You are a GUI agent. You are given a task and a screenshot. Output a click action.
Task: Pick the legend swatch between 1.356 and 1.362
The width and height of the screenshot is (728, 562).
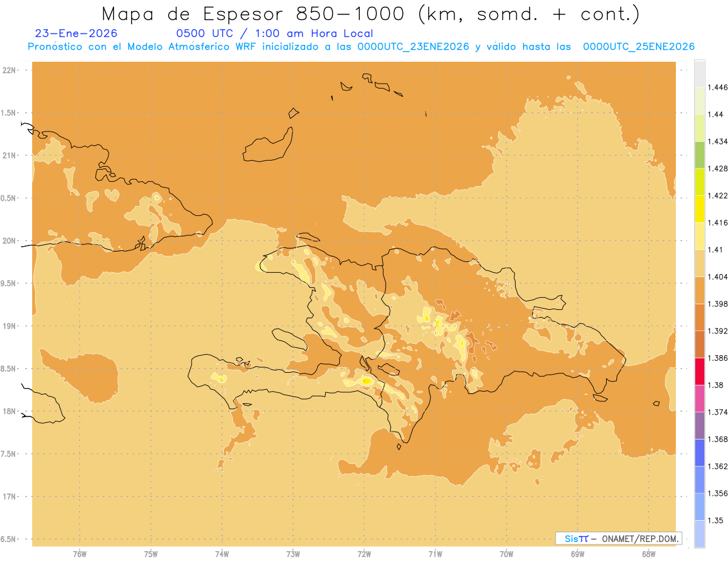pos(699,480)
